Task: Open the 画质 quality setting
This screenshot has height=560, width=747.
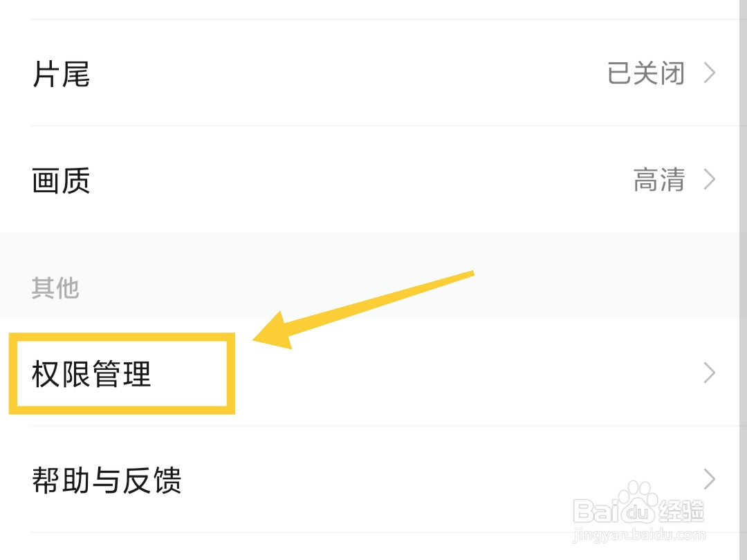Action: 62,180
